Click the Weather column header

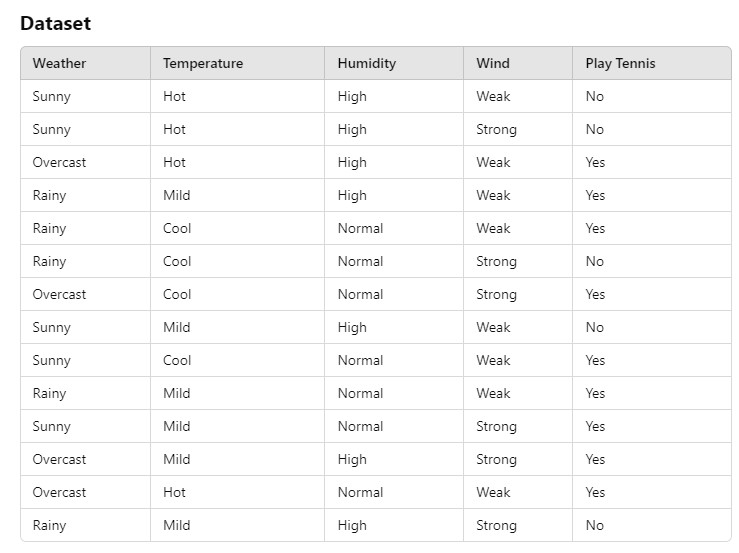tap(59, 63)
